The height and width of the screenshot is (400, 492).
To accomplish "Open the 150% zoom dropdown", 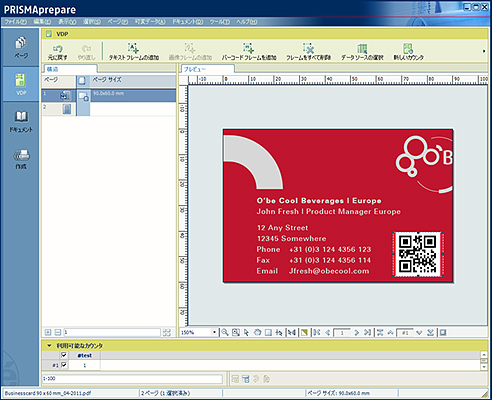I will point(214,332).
